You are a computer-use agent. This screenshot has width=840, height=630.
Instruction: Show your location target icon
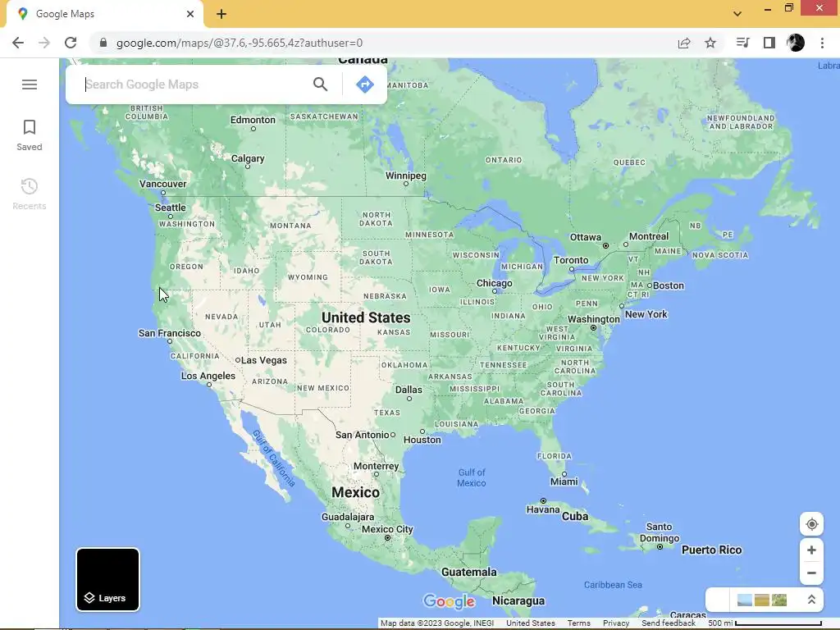[x=811, y=524]
